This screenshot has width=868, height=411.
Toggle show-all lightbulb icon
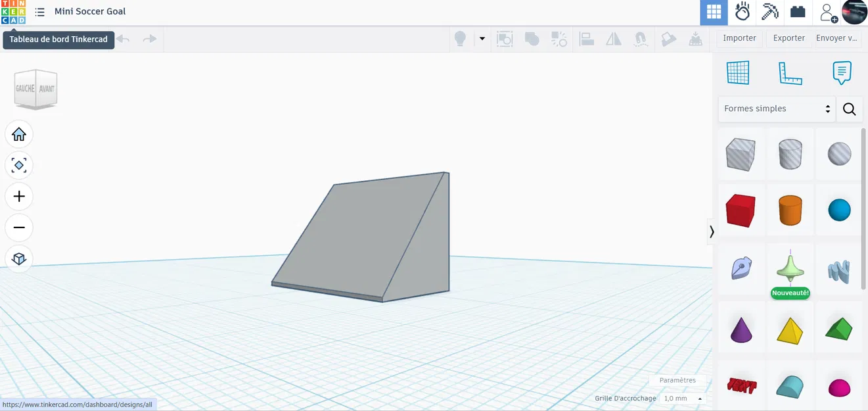460,39
